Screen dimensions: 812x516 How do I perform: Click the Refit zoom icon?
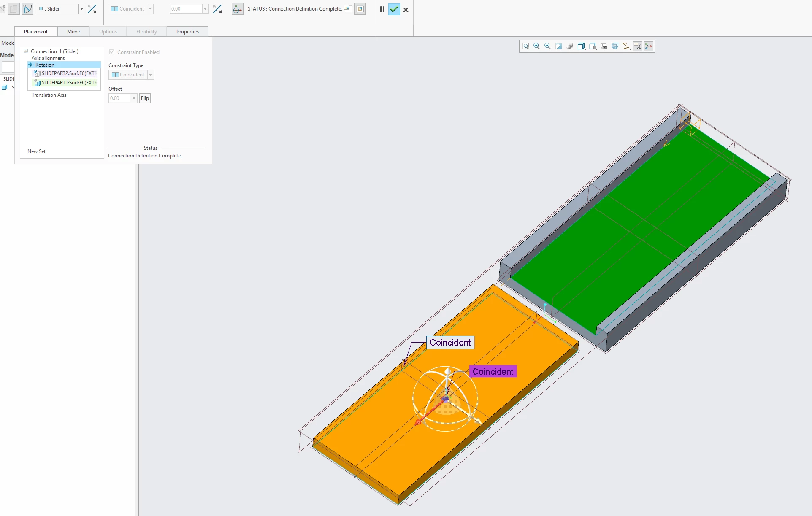pos(525,46)
